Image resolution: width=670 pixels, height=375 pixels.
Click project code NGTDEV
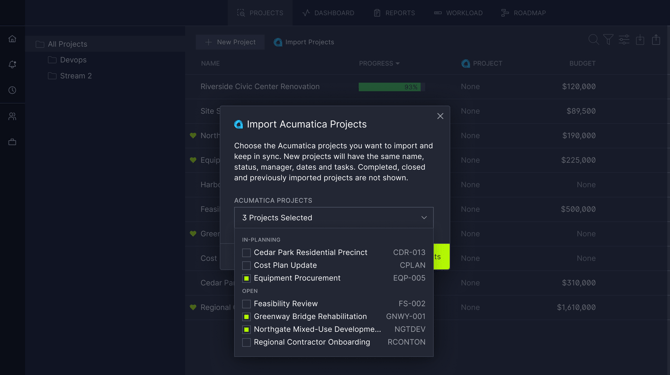click(410, 329)
